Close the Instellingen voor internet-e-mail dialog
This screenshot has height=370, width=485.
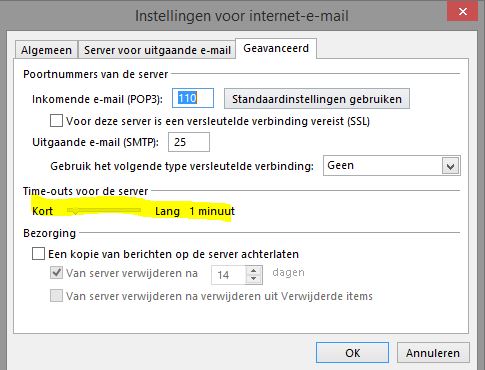[462, 12]
